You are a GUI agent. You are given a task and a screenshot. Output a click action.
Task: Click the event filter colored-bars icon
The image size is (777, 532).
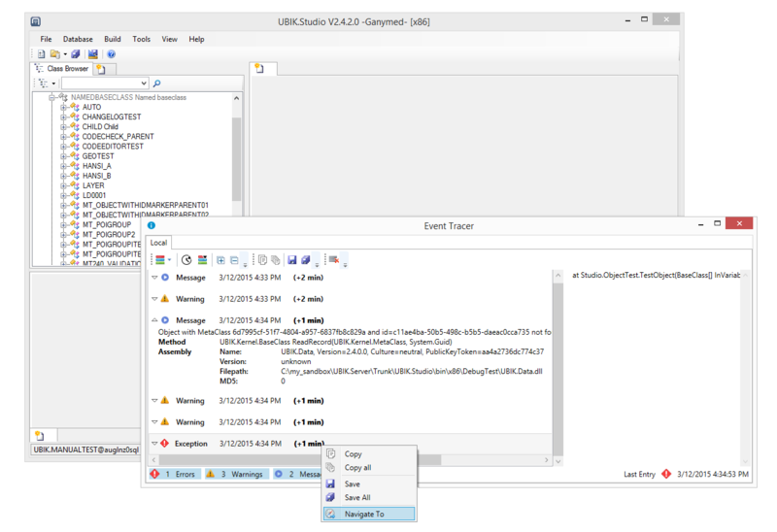(160, 260)
